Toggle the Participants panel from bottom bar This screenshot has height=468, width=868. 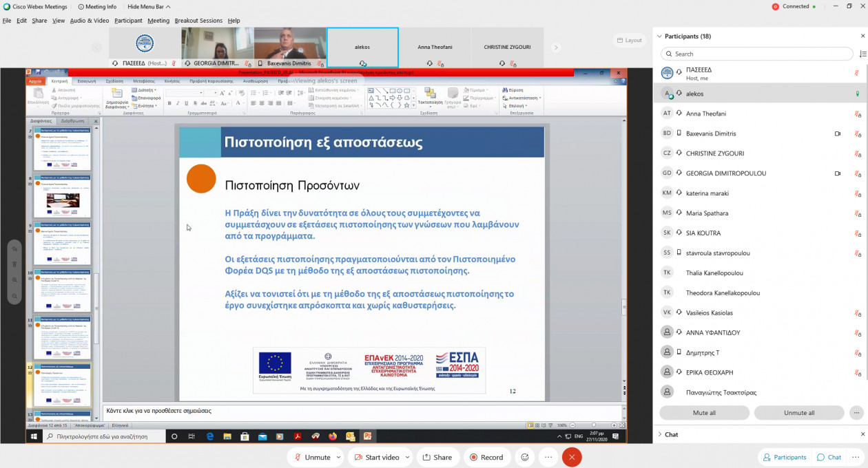[x=784, y=457]
